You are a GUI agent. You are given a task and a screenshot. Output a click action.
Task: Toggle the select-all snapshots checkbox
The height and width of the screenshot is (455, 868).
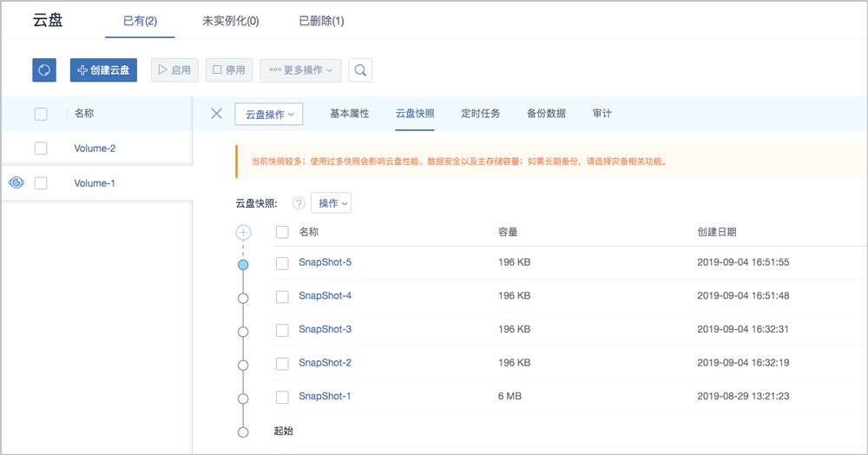point(282,232)
